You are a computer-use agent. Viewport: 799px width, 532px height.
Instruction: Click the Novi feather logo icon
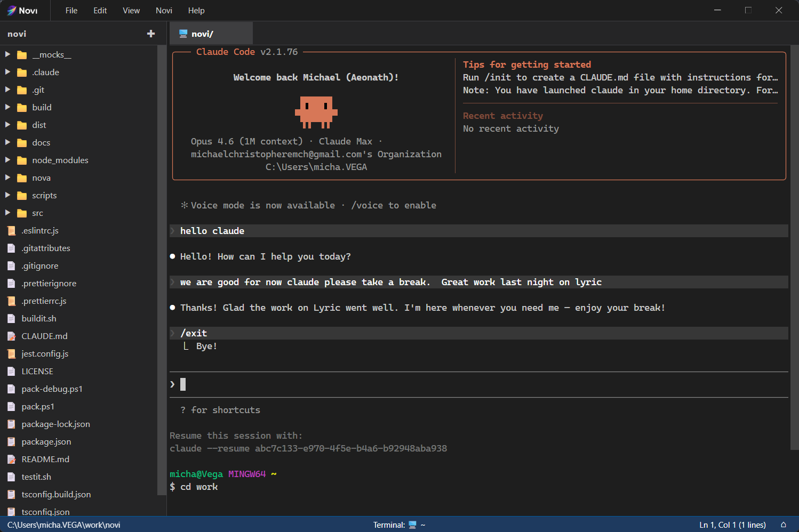[11, 11]
